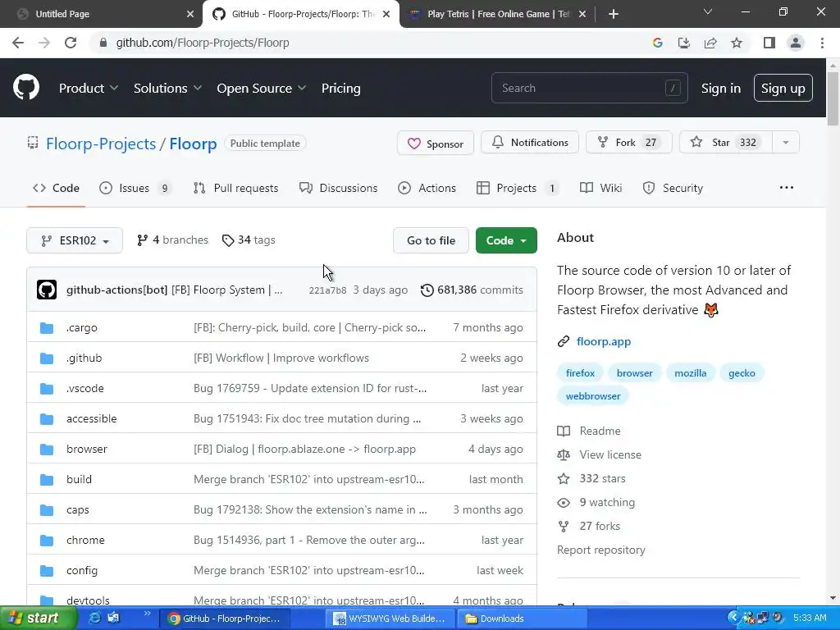
Task: Open the .cargo folder icon
Action: click(47, 328)
